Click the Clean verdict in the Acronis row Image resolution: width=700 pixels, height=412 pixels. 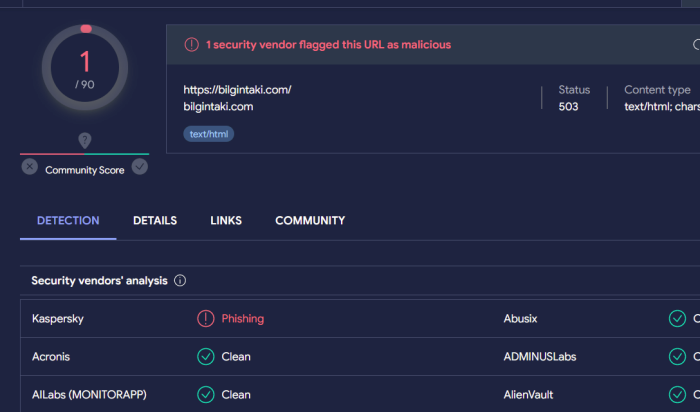tap(236, 357)
